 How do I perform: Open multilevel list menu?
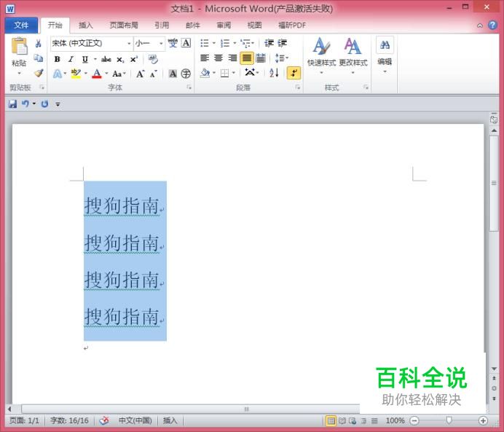(246, 43)
